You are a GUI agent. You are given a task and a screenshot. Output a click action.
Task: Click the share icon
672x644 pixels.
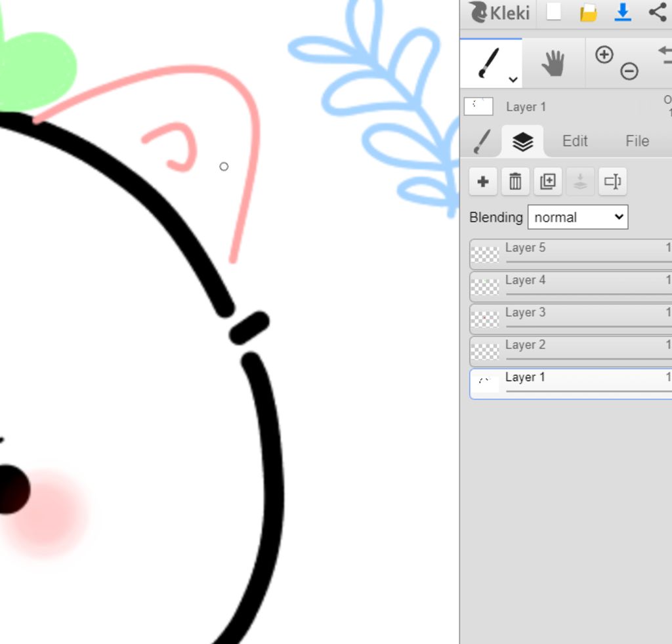click(x=657, y=12)
